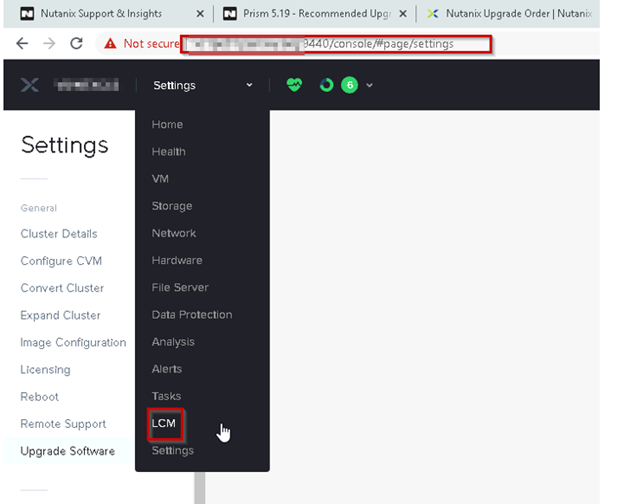Open Expand Cluster in settings sidebar

60,315
